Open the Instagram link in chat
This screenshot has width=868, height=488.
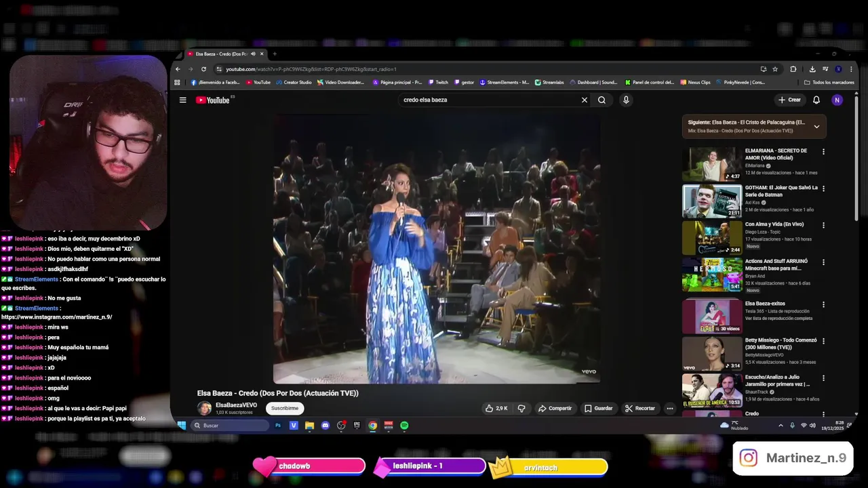pyautogui.click(x=57, y=317)
